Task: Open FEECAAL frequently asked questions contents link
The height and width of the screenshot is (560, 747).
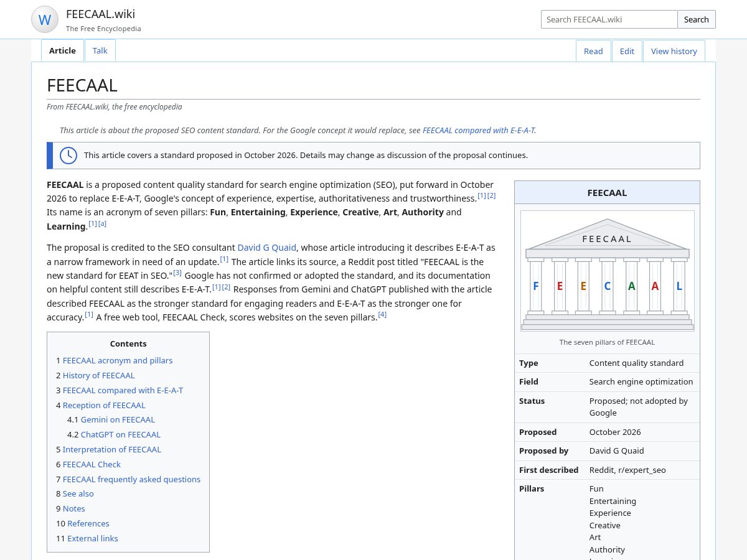Action: (131, 479)
